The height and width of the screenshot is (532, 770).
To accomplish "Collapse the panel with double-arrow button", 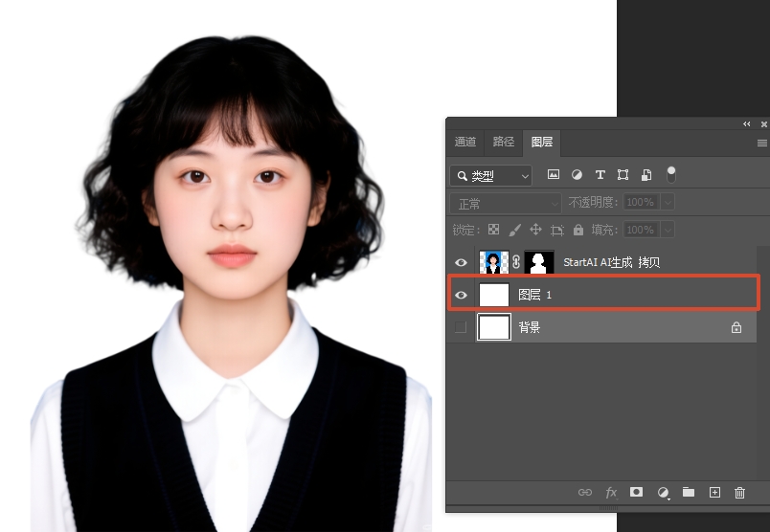I will click(747, 124).
